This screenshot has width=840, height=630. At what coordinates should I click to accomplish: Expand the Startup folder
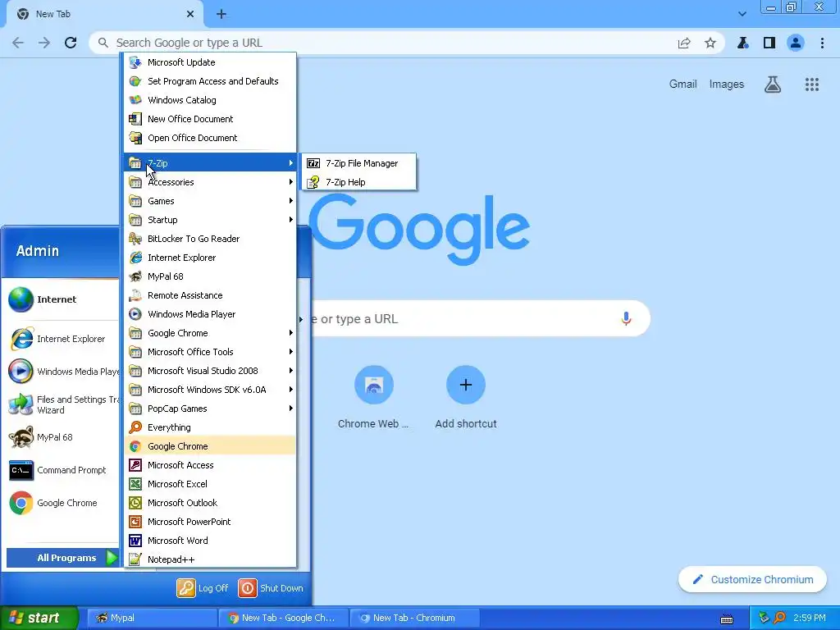click(x=210, y=220)
